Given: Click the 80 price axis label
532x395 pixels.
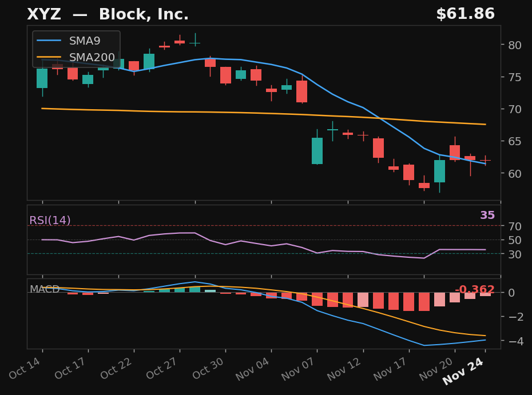Looking at the screenshot, I should coord(515,45).
